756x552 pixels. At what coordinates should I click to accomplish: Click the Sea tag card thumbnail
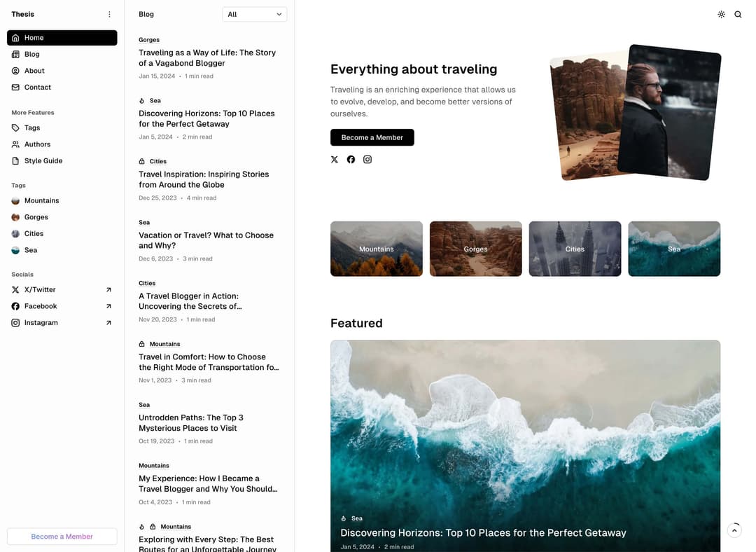tap(673, 249)
